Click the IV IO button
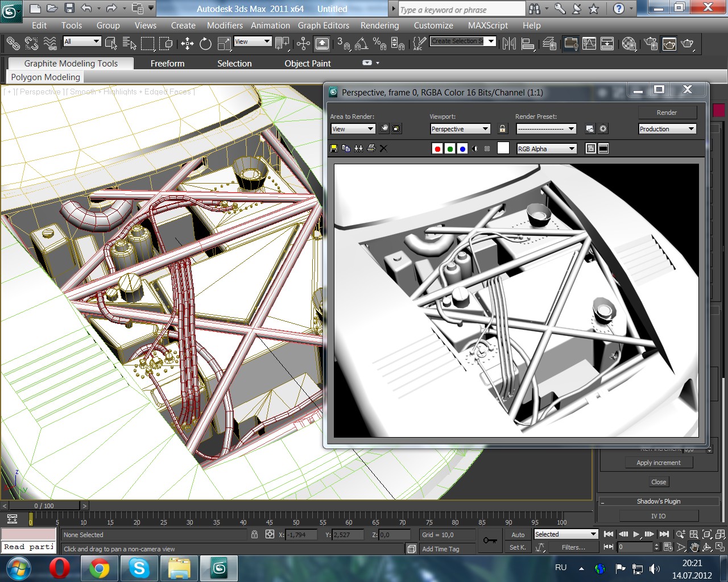The width and height of the screenshot is (728, 582). tap(659, 516)
